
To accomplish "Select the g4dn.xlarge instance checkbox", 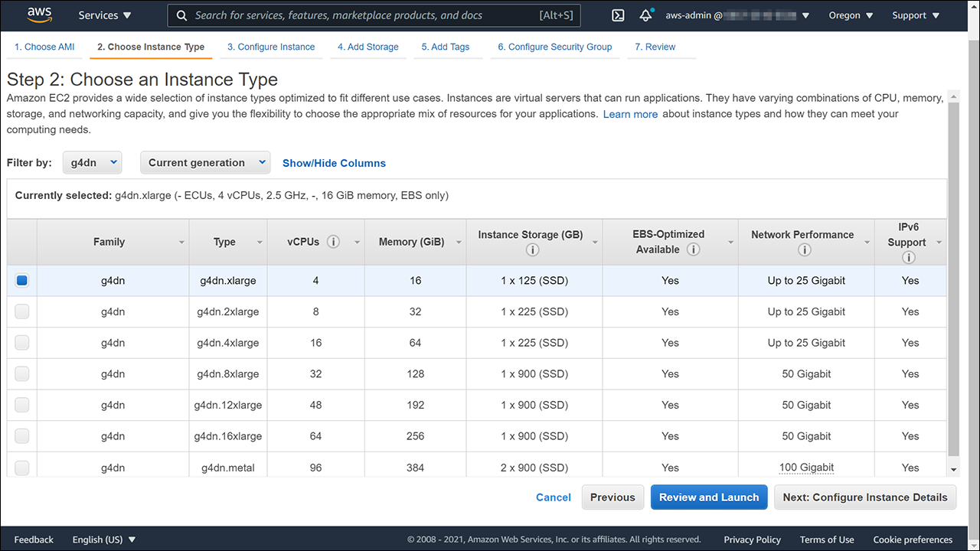I will point(22,281).
